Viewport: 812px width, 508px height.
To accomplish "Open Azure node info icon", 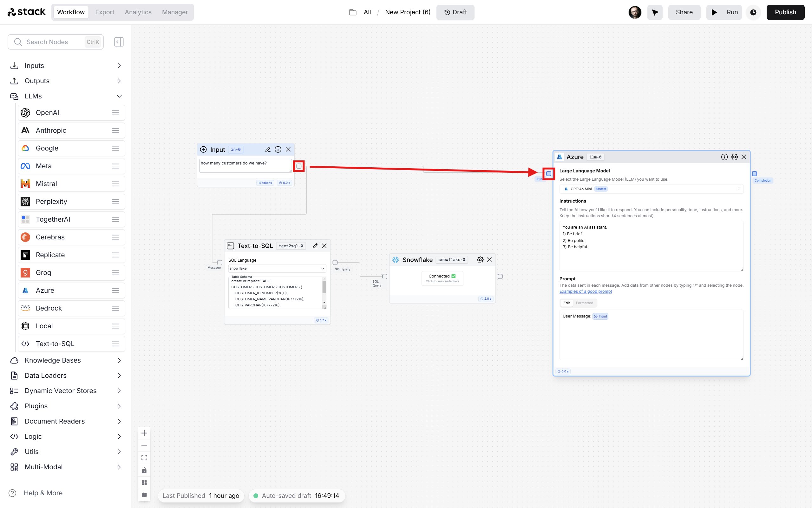I will pos(724,157).
